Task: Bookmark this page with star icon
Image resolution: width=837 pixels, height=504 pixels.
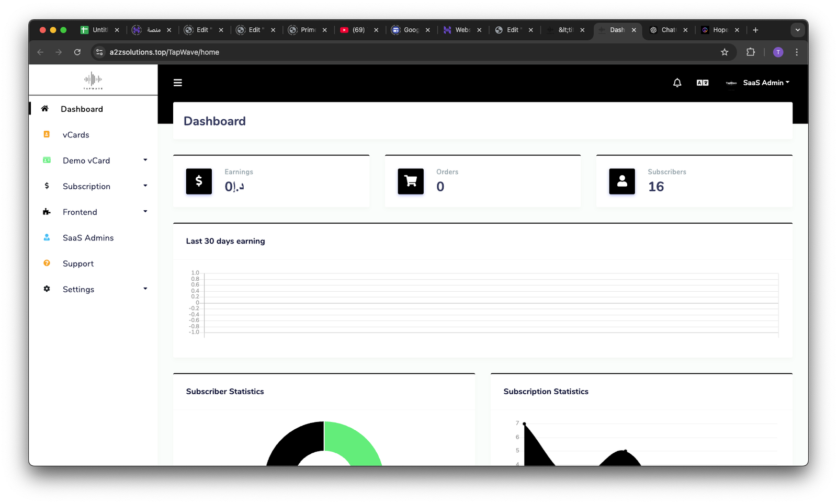Action: [x=725, y=52]
